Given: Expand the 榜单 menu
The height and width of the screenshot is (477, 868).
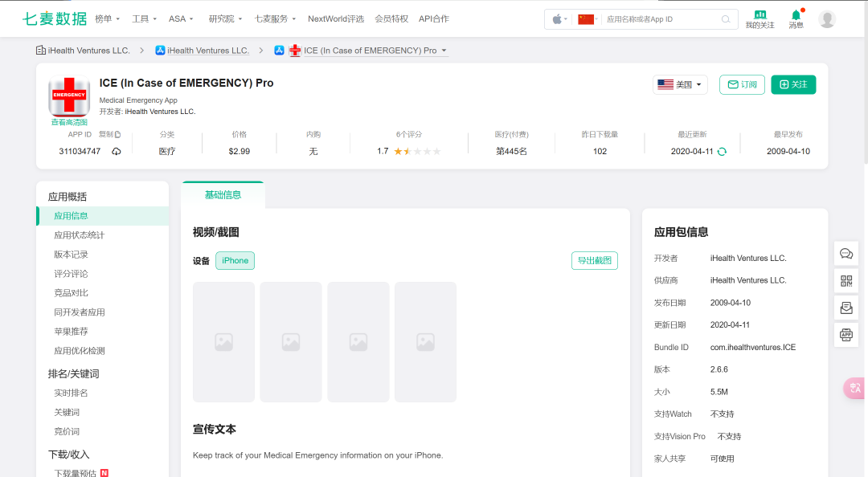Looking at the screenshot, I should tap(108, 18).
